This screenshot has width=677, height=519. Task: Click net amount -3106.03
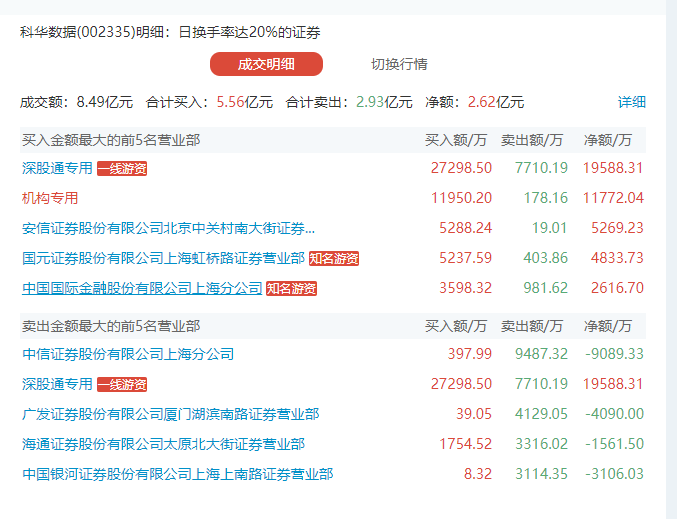click(x=614, y=474)
